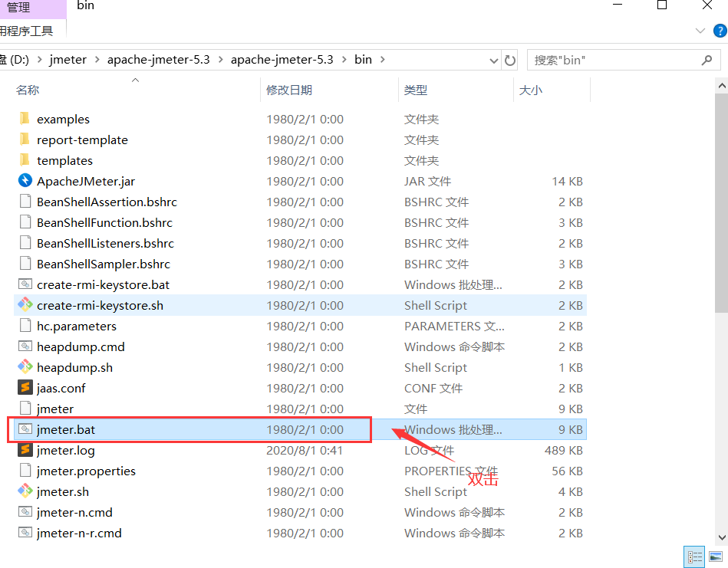The width and height of the screenshot is (728, 568).
Task: Select the jmeter-n-r.cmd file name
Action: coord(79,534)
